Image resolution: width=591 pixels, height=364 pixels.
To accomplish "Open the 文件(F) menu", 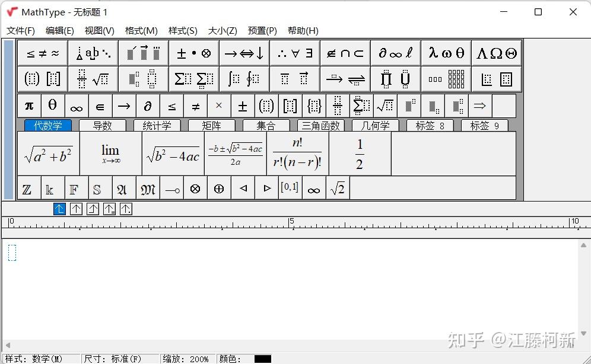I will [x=21, y=30].
